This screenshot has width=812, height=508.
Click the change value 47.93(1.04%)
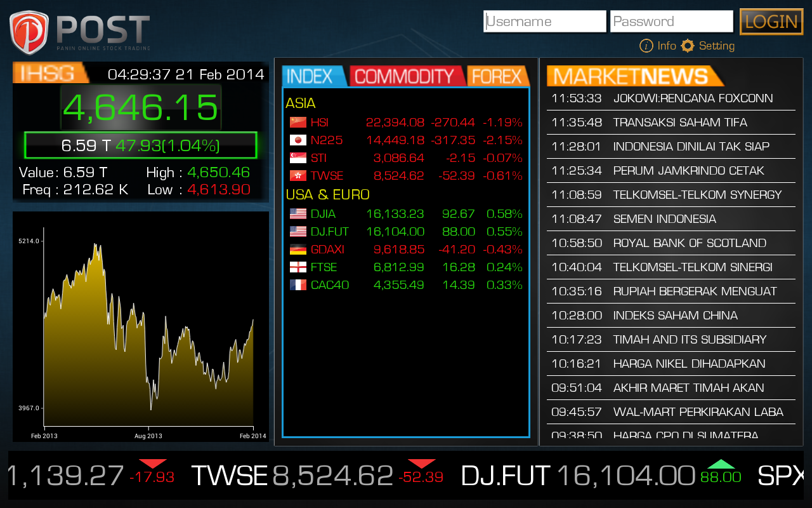pyautogui.click(x=167, y=146)
